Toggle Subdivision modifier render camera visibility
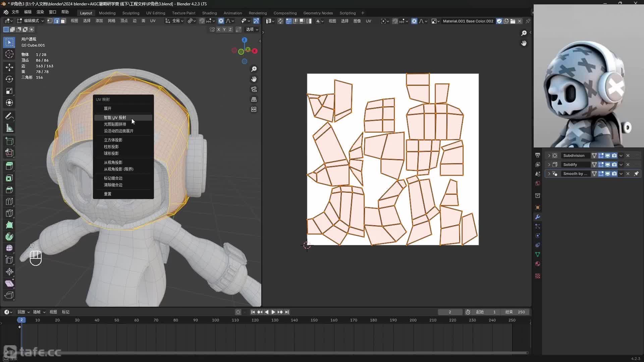This screenshot has width=644, height=362. point(614,156)
